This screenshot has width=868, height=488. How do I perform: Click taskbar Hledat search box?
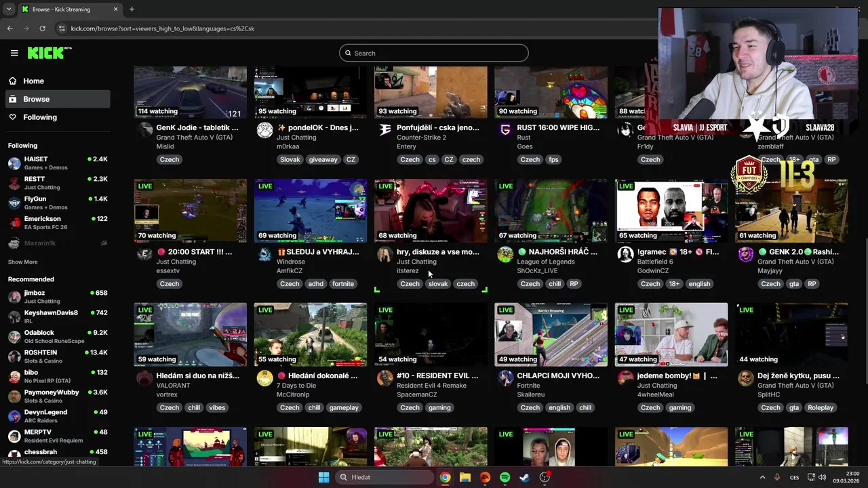[x=384, y=477]
